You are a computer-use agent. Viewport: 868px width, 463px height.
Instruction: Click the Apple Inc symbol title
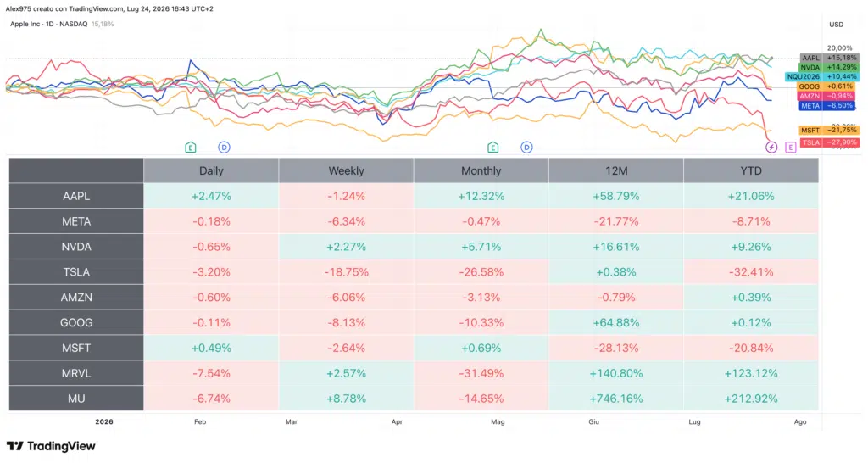pos(48,24)
